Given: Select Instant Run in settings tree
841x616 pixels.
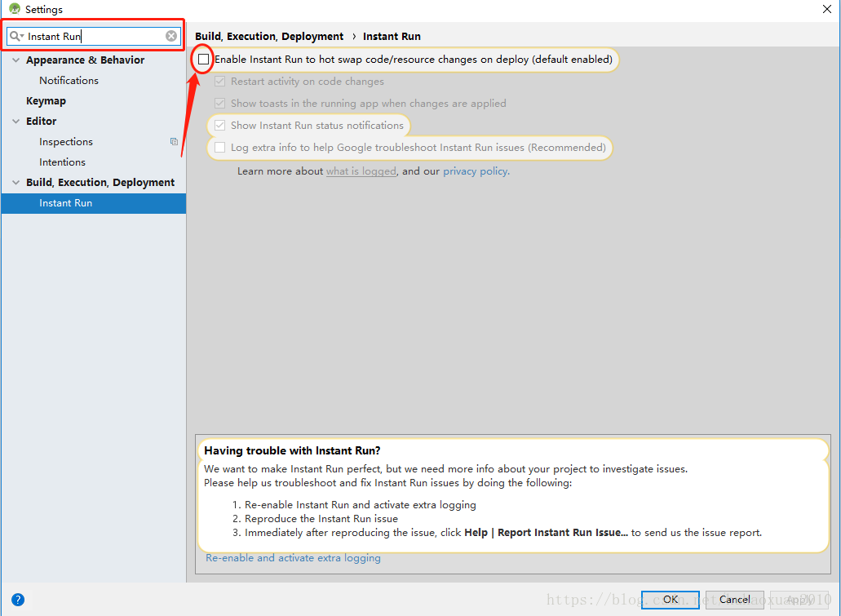Looking at the screenshot, I should pyautogui.click(x=94, y=203).
